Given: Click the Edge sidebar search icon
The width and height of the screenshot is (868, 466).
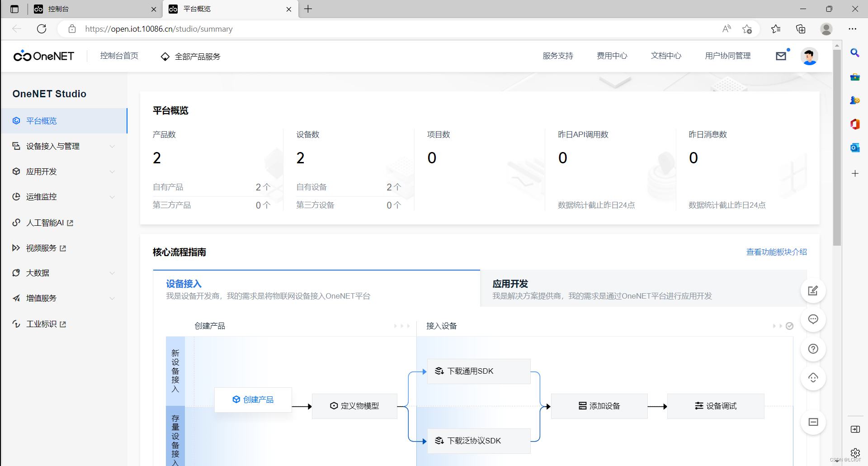Looking at the screenshot, I should 855,53.
